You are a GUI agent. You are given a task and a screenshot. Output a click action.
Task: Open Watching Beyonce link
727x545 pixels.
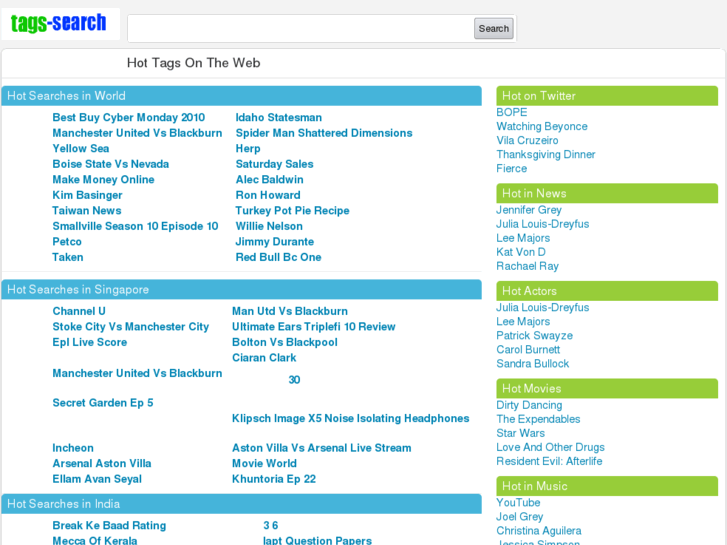click(x=542, y=126)
